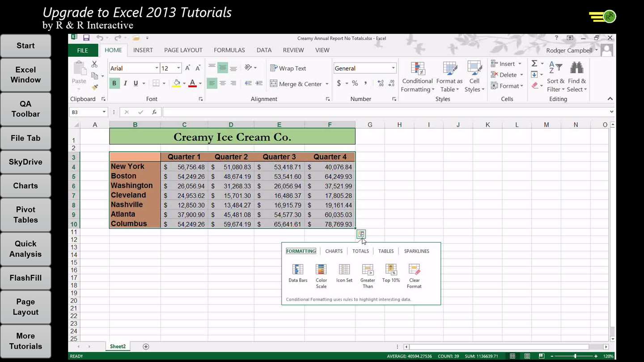The height and width of the screenshot is (362, 644).
Task: Open the font size dropdown showing 12
Action: 178,68
